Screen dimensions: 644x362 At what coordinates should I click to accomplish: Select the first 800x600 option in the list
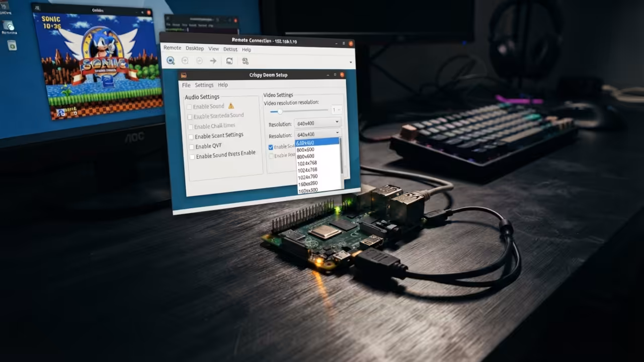305,150
